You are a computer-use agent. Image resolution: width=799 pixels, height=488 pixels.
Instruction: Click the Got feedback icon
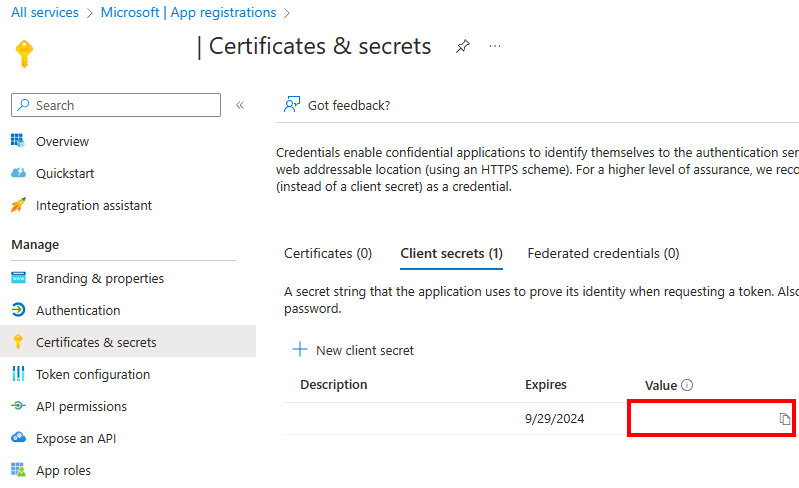pyautogui.click(x=292, y=105)
